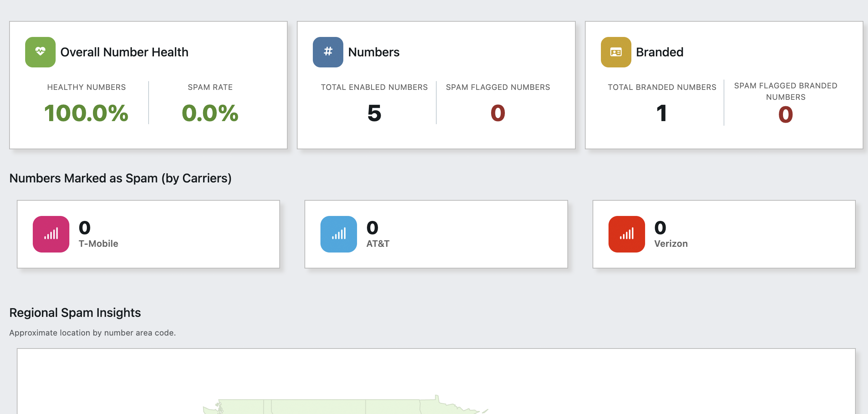Click the T-Mobile carrier name
This screenshot has height=414, width=868.
coord(98,244)
